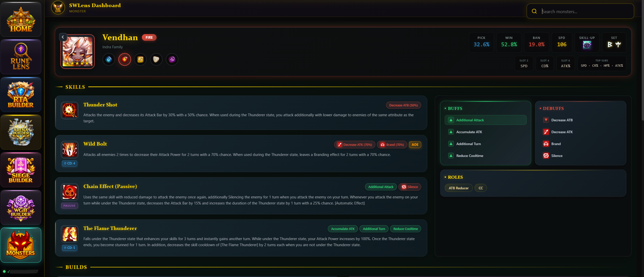Click the back chevron beside Vendhan's portrait
Image resolution: width=644 pixels, height=277 pixels.
point(63,37)
